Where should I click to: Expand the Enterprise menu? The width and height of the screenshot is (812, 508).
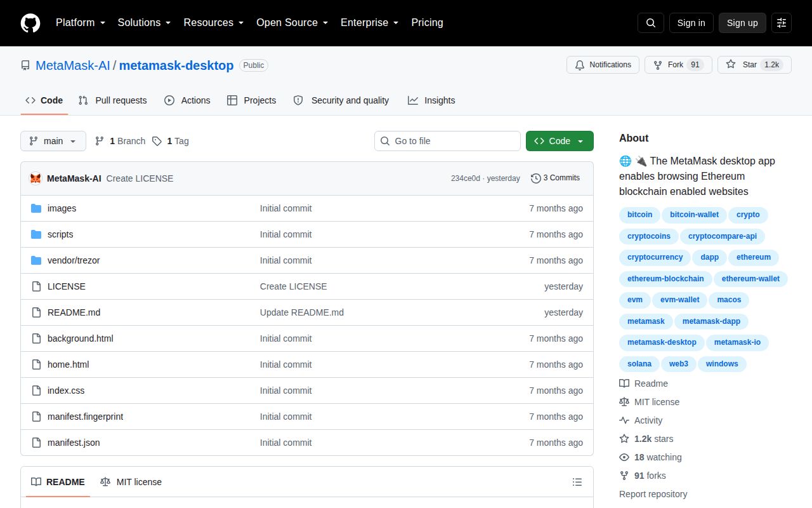(x=369, y=23)
